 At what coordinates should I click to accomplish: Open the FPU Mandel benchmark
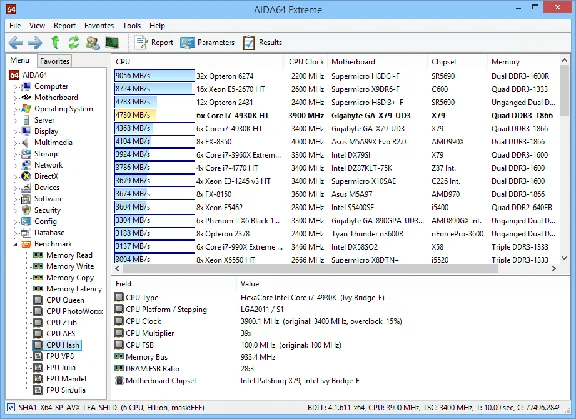click(60, 379)
